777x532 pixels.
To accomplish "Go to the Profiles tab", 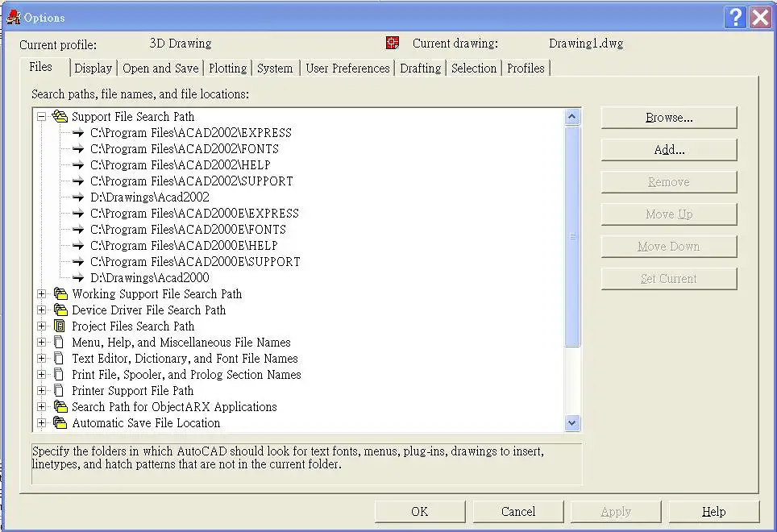I will coord(526,68).
